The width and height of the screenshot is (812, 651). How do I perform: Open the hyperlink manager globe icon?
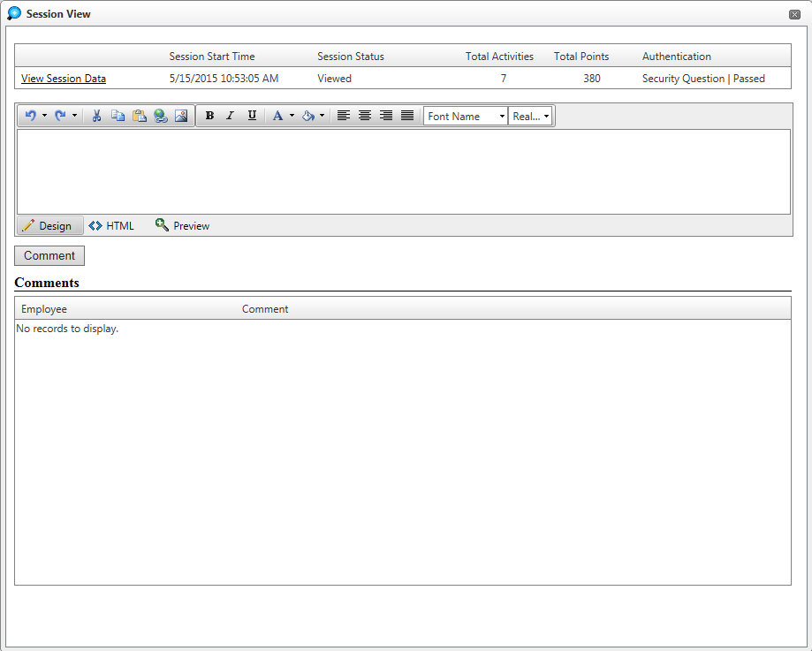pos(160,116)
